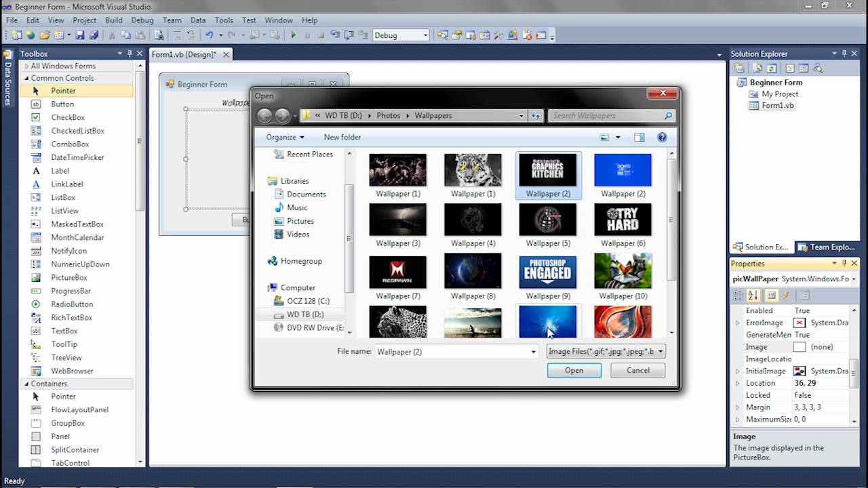Click the Cancel button in dialog
The image size is (868, 488).
[x=638, y=371]
